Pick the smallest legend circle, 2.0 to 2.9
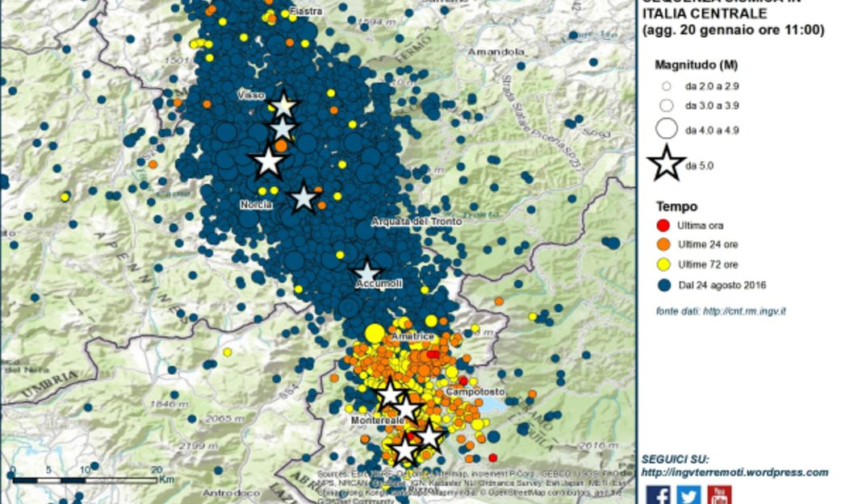862x504 pixels. click(x=666, y=85)
